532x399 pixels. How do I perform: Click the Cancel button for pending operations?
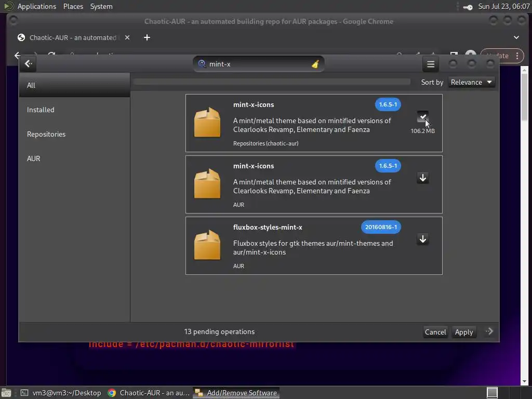click(435, 332)
